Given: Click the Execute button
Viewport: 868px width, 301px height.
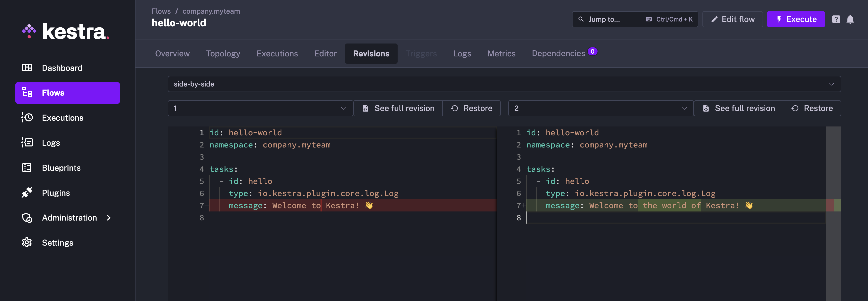Looking at the screenshot, I should click(x=795, y=19).
